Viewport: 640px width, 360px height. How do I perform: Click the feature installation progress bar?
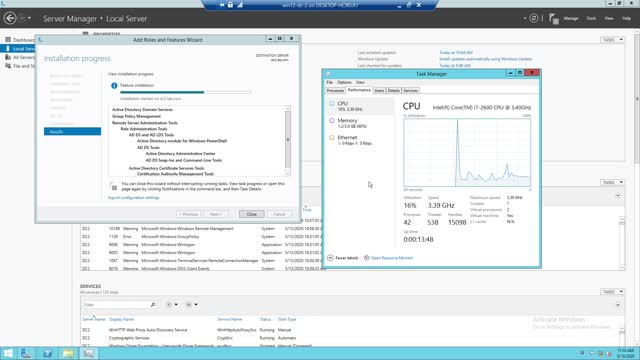coord(186,92)
